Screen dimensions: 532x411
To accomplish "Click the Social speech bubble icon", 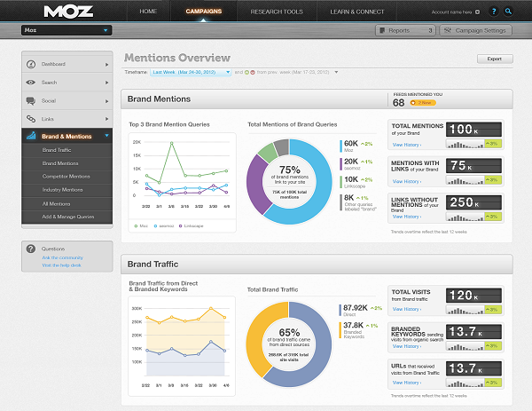I will 32,100.
